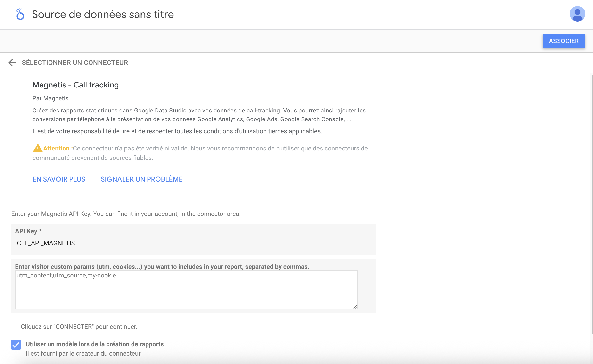Click into the visitor custom params textarea
The width and height of the screenshot is (593, 364).
pos(186,290)
